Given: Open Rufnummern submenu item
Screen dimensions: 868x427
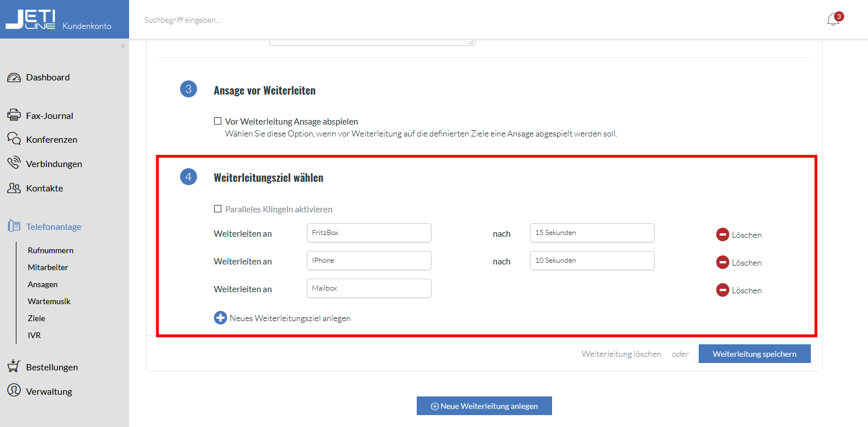Looking at the screenshot, I should point(50,250).
